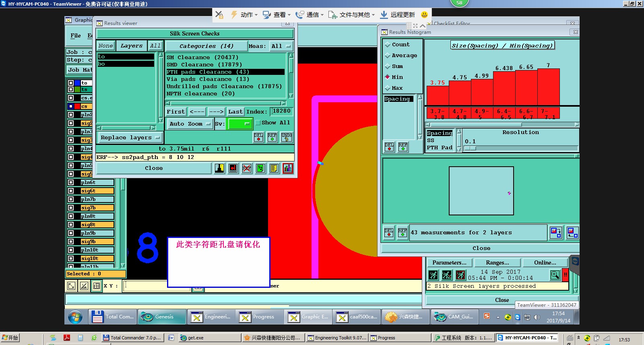Click the TeamViewer close-session X icon
This screenshot has height=345, width=644.
[x=219, y=14]
